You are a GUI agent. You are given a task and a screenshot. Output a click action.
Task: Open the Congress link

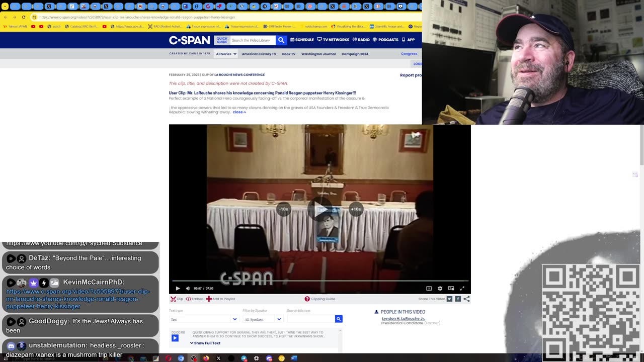[x=409, y=54]
